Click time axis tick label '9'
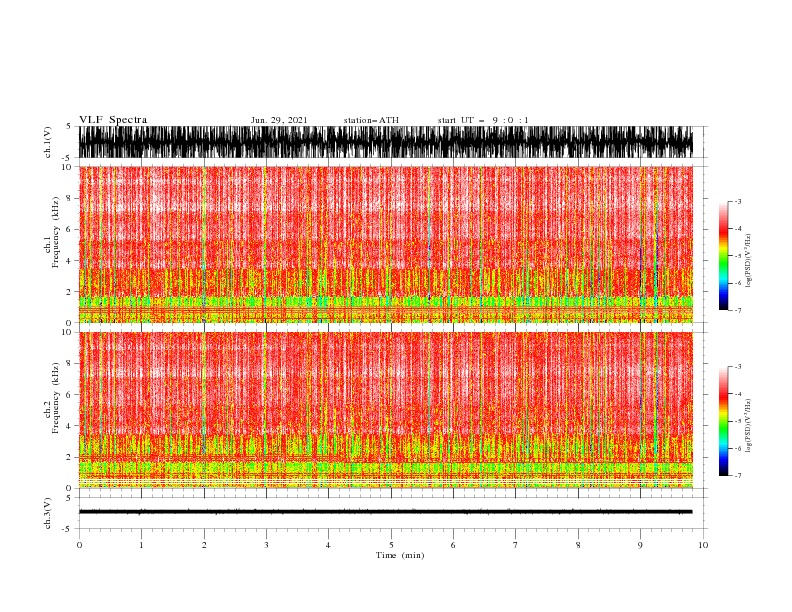This screenshot has height=612, width=792. click(640, 545)
